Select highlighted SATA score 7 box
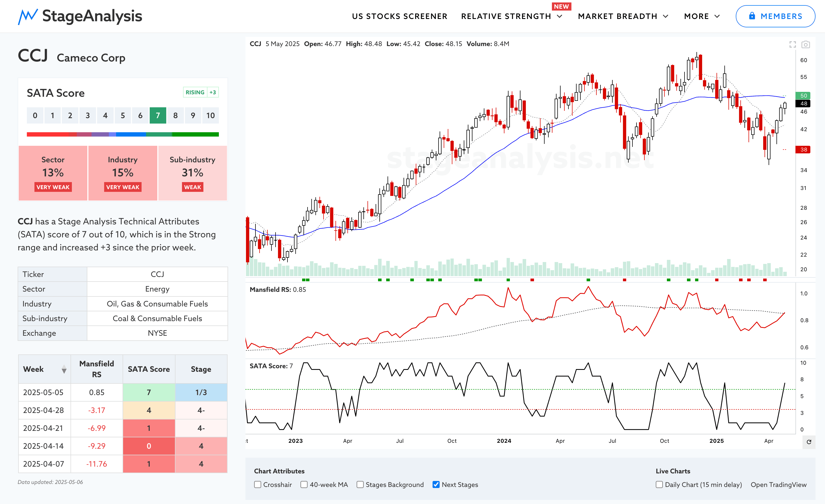Screen dimensions: 825x504 (158, 115)
